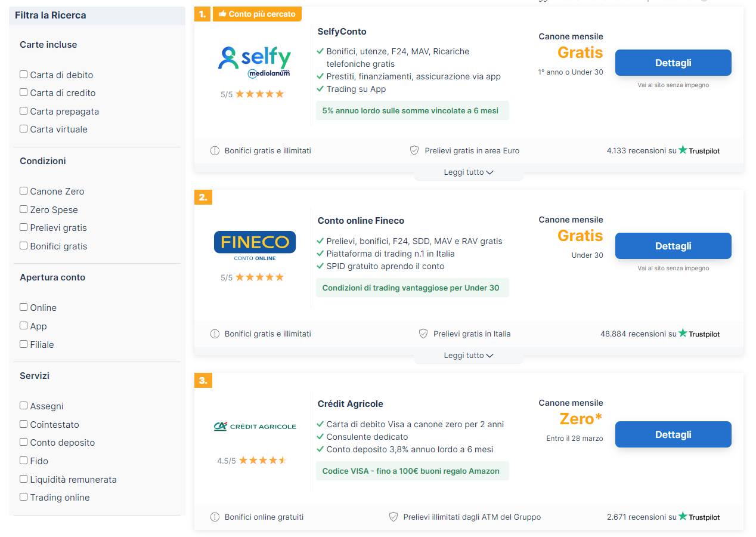Enable the Conto deposito filter
This screenshot has width=756, height=537.
(24, 442)
